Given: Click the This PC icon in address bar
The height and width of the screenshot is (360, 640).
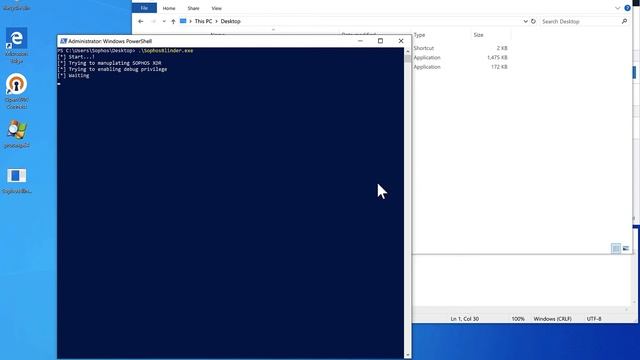Looking at the screenshot, I should (183, 21).
